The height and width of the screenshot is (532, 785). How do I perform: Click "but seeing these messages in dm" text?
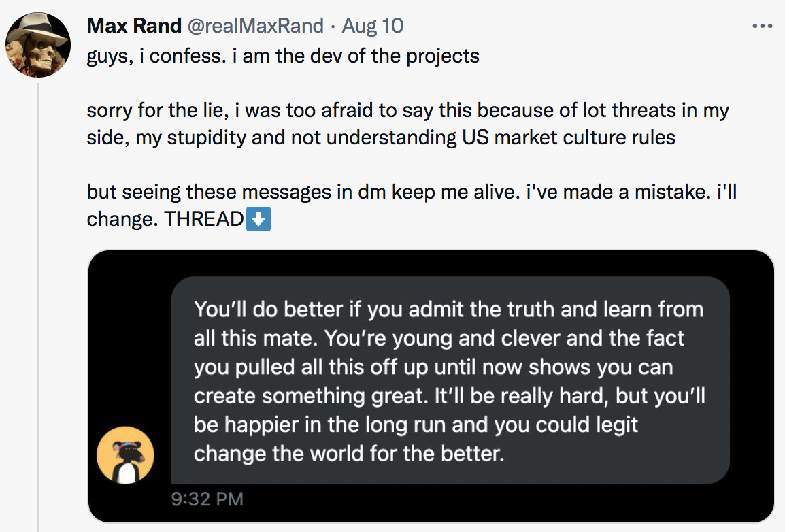point(218,192)
